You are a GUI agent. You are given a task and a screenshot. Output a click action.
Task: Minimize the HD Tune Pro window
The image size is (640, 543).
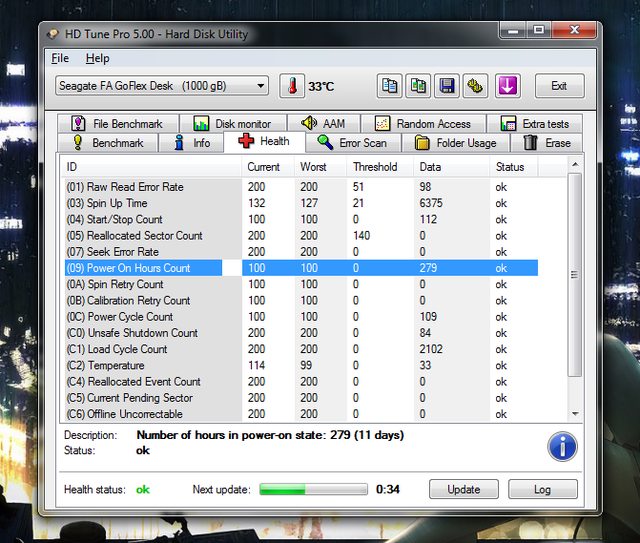click(x=513, y=30)
